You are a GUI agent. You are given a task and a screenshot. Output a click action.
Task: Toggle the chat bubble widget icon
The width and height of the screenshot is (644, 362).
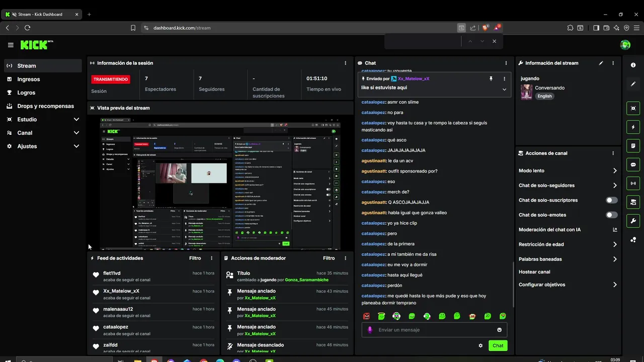pyautogui.click(x=633, y=164)
